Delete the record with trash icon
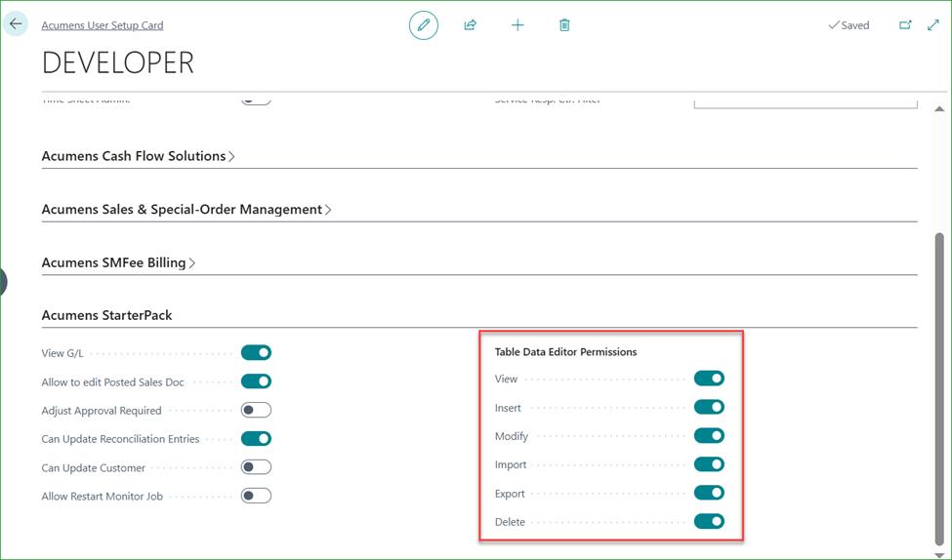The width and height of the screenshot is (952, 560). pos(564,24)
